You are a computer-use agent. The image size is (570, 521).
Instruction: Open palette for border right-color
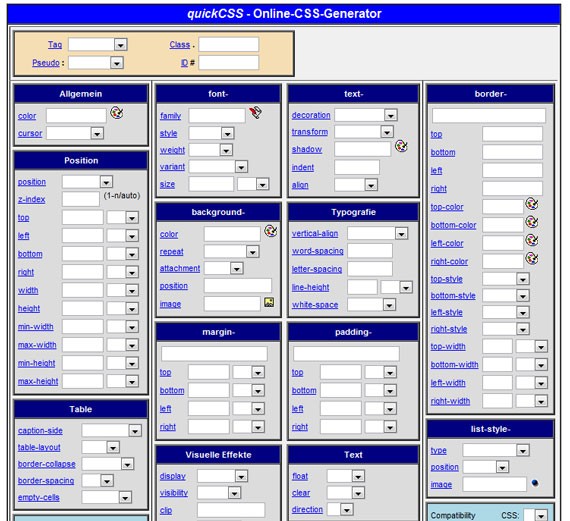(x=532, y=259)
